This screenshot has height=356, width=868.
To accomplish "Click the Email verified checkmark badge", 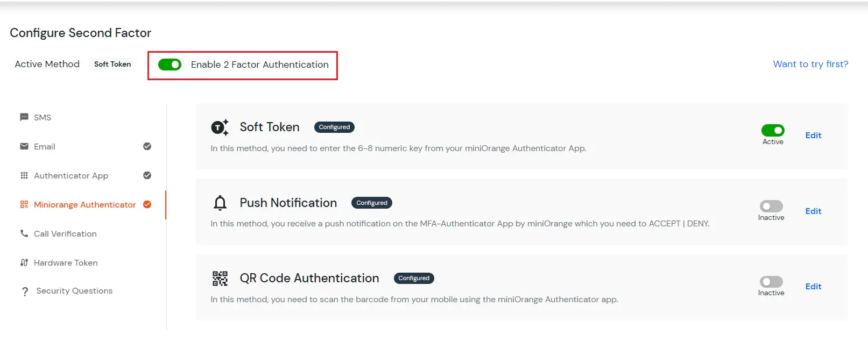I will pyautogui.click(x=147, y=146).
